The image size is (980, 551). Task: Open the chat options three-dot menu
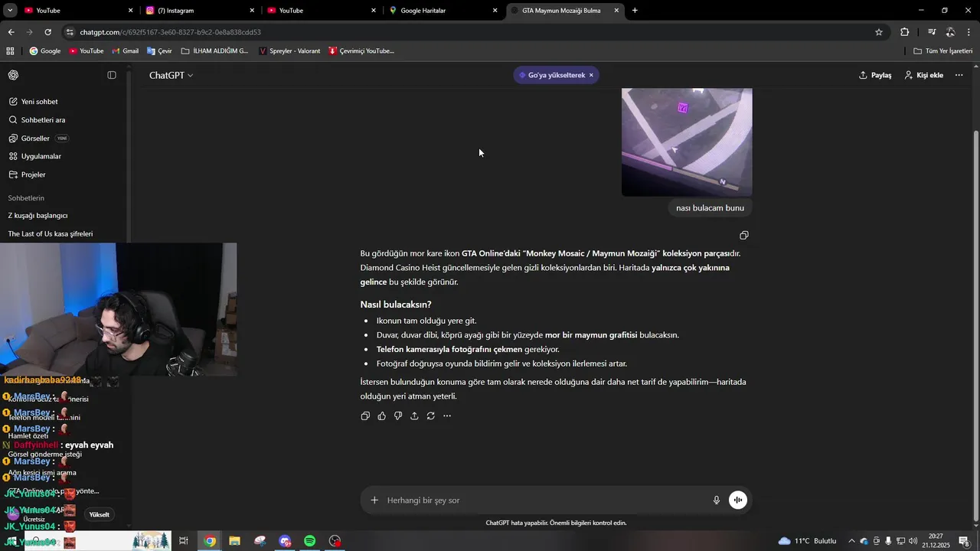[959, 75]
